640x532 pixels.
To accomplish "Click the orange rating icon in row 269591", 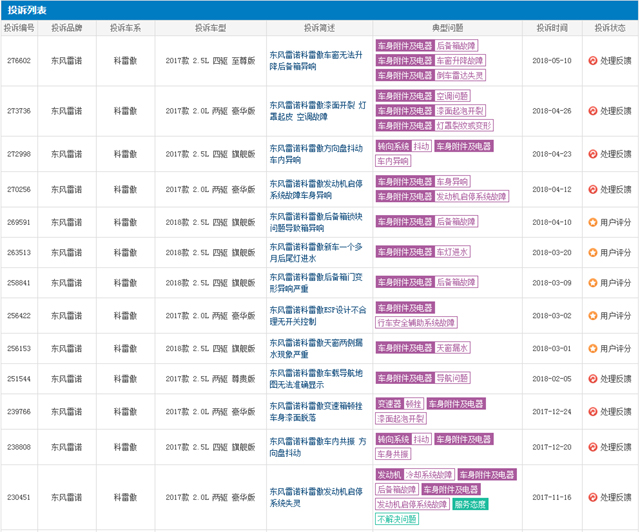I will (x=592, y=222).
